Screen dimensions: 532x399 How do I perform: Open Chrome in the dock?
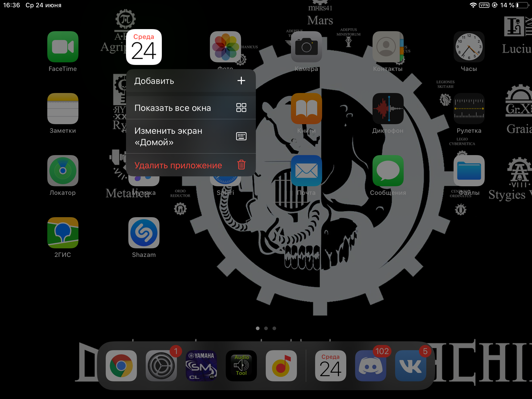(121, 366)
